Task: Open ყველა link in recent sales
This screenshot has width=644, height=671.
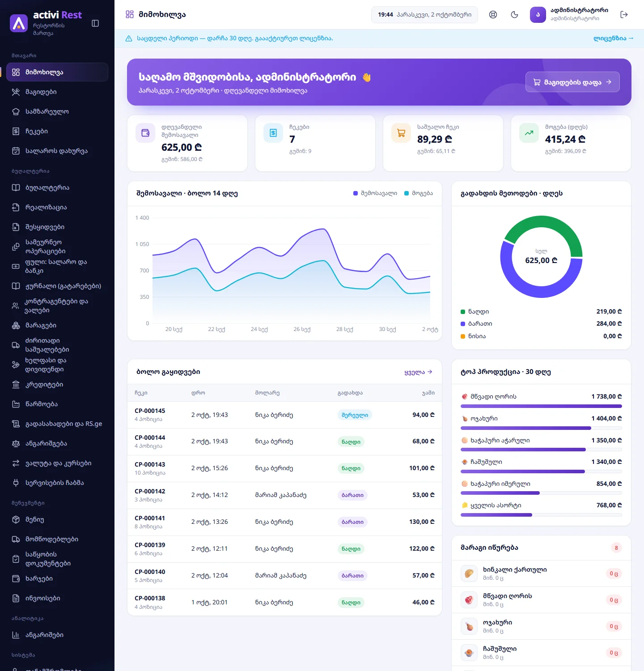Action: 418,372
